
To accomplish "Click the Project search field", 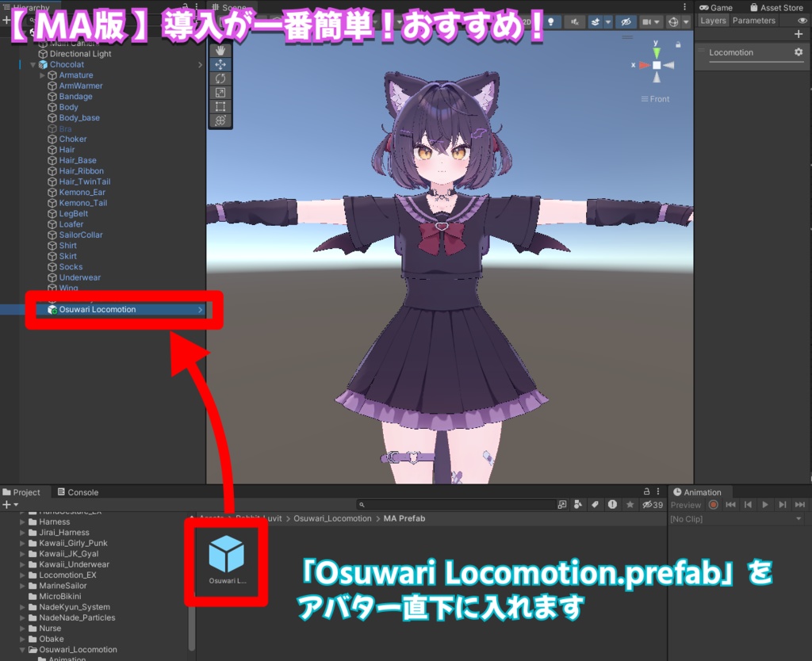I will (x=456, y=505).
